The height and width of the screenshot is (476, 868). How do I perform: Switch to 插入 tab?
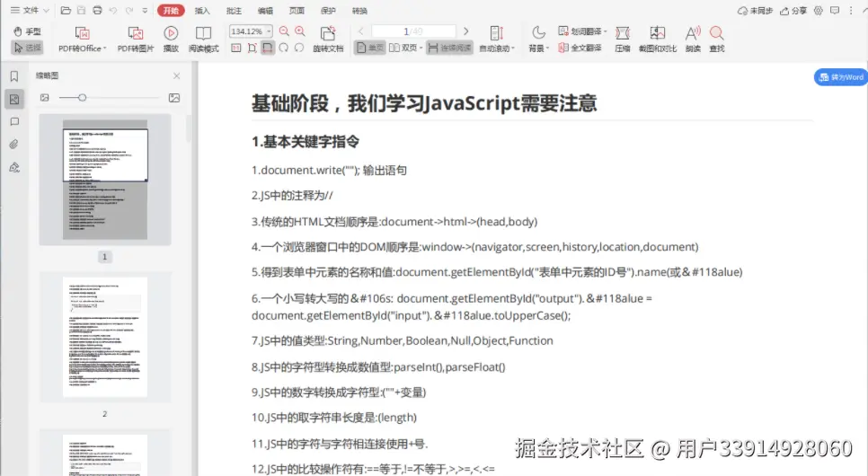click(x=202, y=11)
